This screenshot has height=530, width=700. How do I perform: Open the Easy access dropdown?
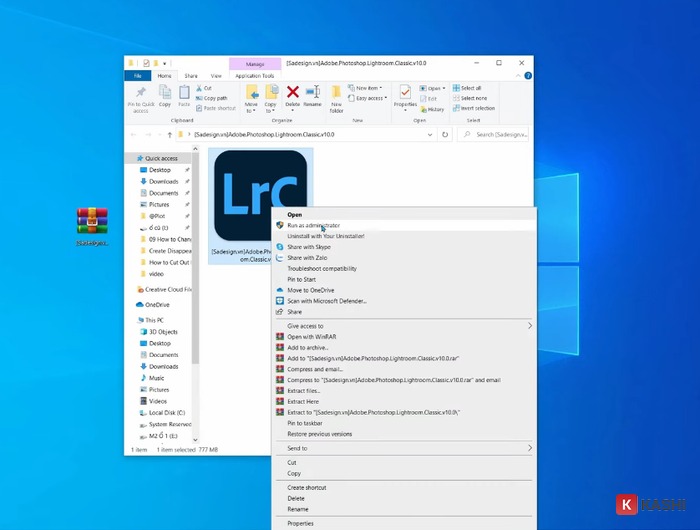coord(370,98)
